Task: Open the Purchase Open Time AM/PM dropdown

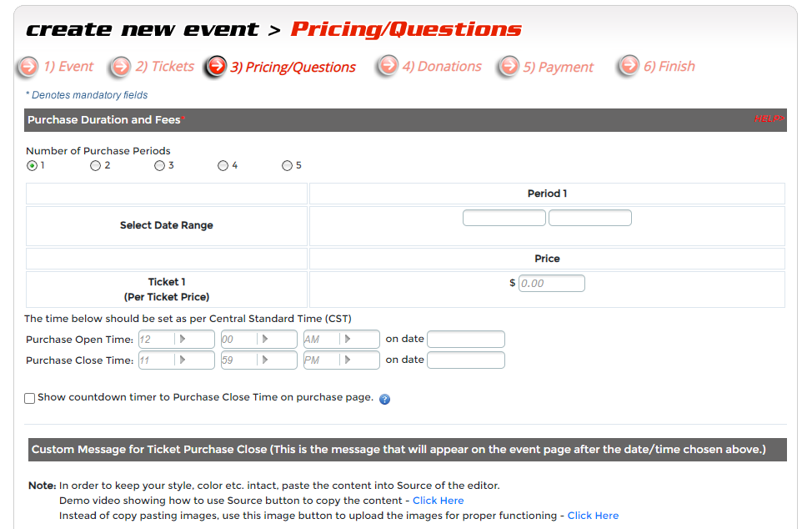Action: pos(348,340)
